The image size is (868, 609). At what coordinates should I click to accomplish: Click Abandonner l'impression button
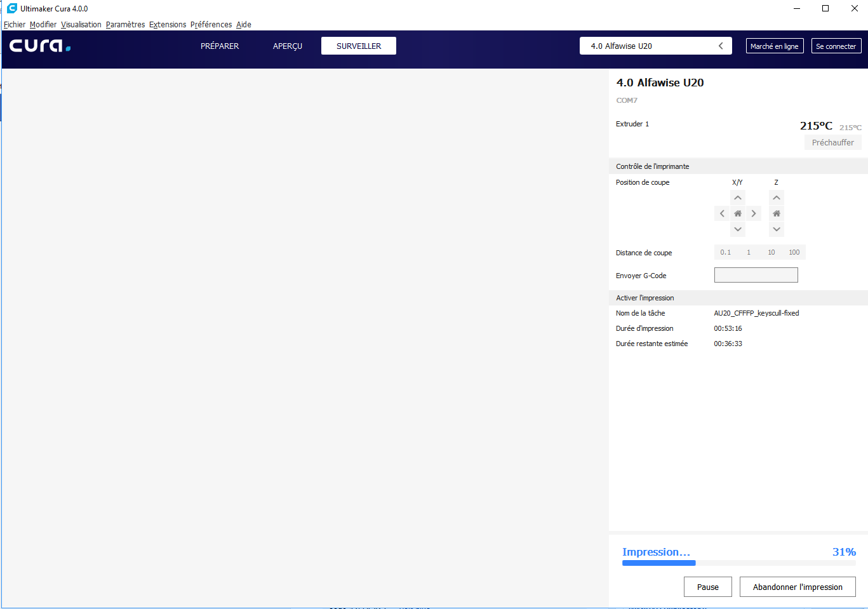point(798,587)
